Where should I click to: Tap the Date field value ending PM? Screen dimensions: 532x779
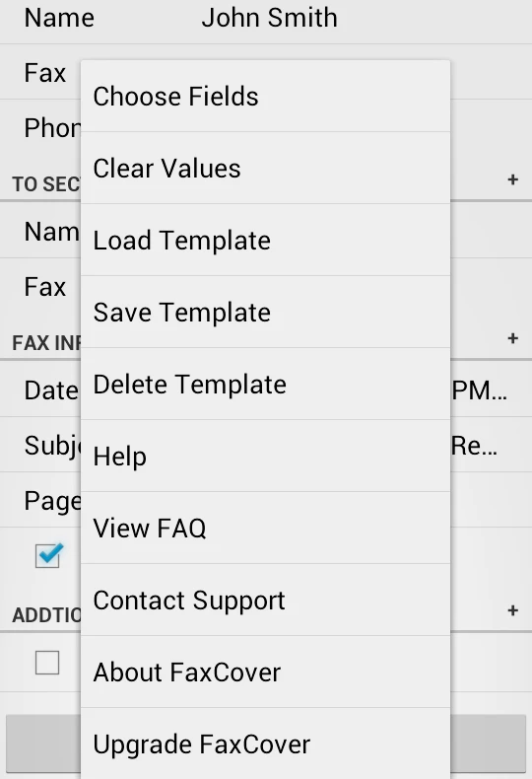(x=480, y=390)
